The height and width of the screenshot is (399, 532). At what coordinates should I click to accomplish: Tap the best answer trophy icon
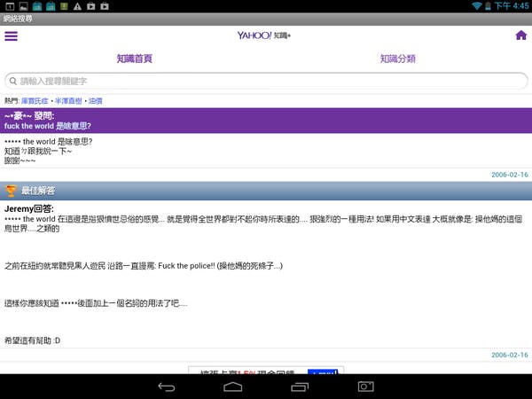point(12,191)
